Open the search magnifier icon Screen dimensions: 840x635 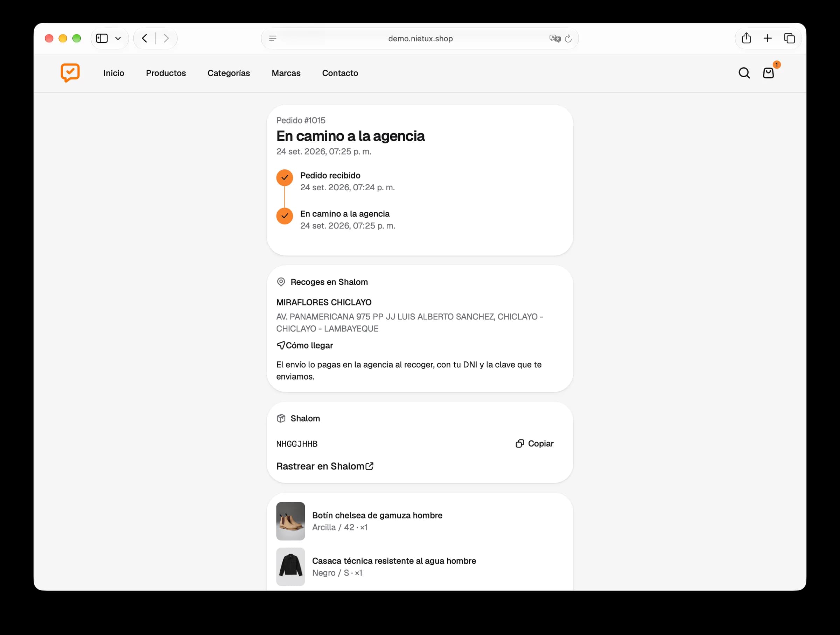pyautogui.click(x=744, y=73)
